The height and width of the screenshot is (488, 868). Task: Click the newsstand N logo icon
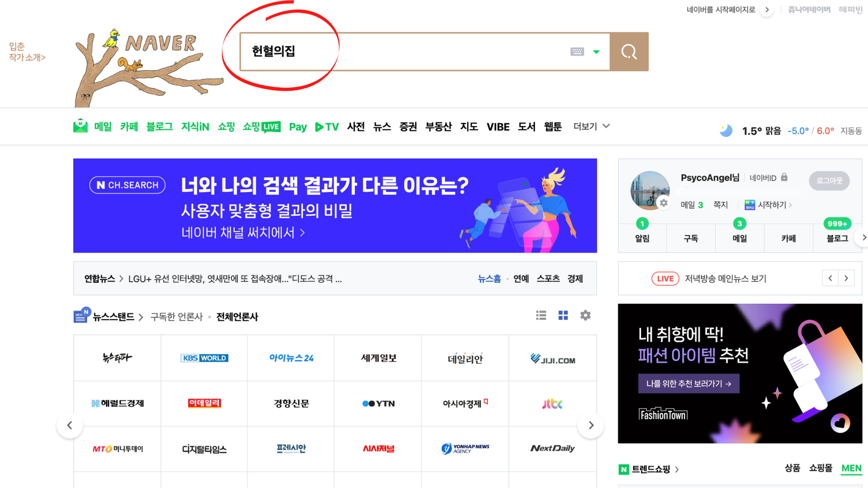coord(80,315)
